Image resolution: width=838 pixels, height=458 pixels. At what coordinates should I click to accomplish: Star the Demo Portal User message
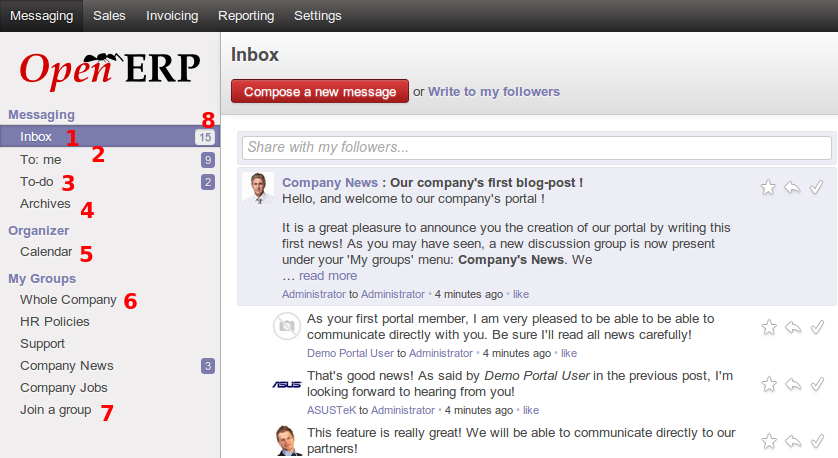point(768,327)
